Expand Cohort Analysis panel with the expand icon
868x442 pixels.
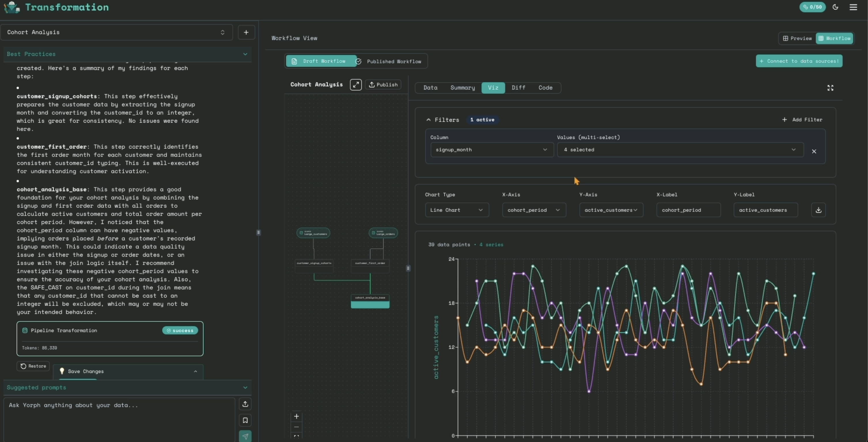pos(356,85)
